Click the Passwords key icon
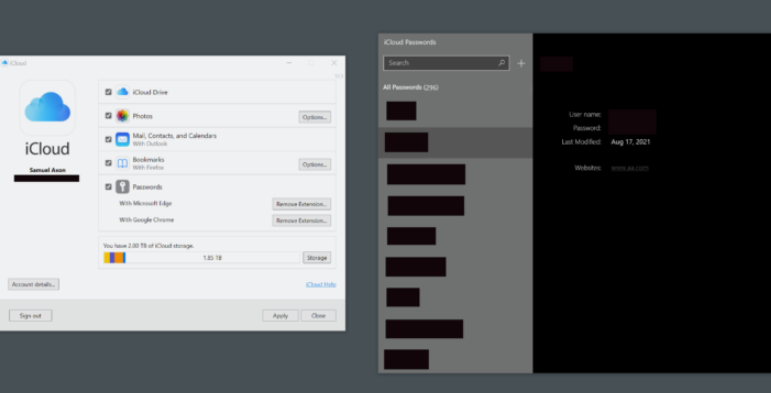The image size is (771, 393). (122, 187)
